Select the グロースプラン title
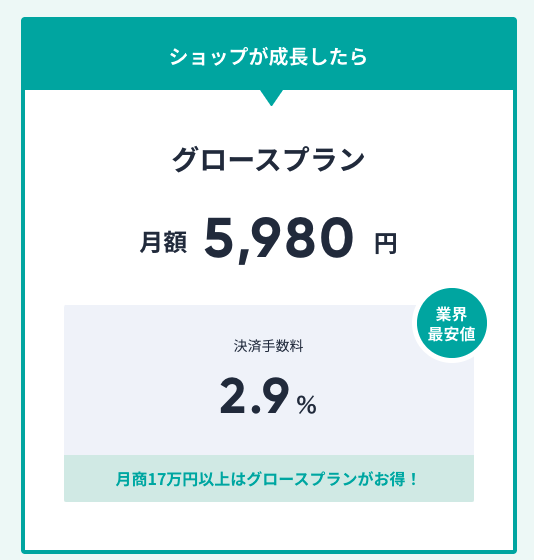Viewport: 534px width, 560px height. [269, 160]
